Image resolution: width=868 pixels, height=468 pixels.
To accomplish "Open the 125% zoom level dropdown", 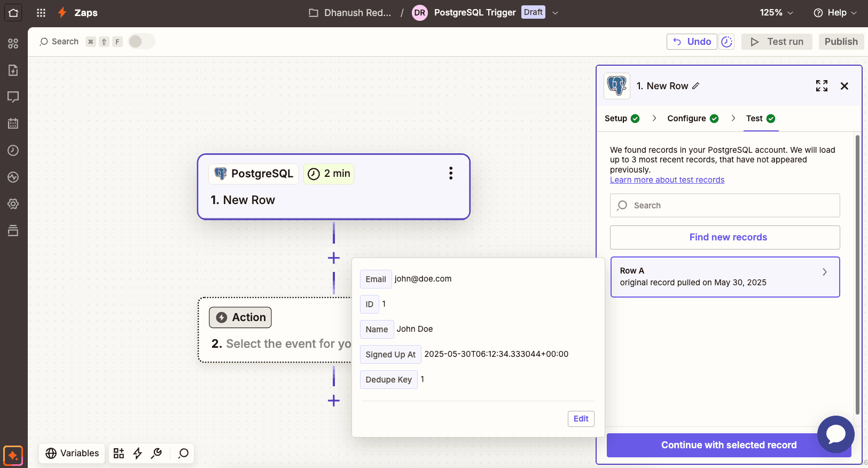I will 776,13.
